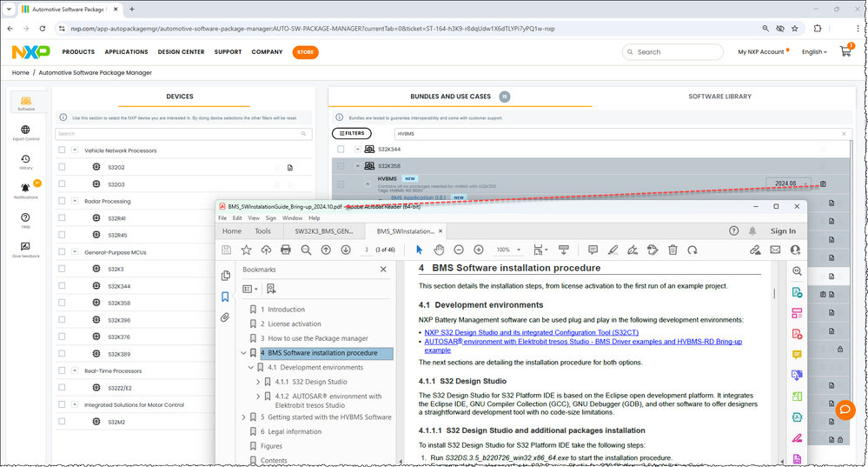Open Export Control in NXP sidebar
The width and height of the screenshot is (868, 467).
(x=25, y=133)
